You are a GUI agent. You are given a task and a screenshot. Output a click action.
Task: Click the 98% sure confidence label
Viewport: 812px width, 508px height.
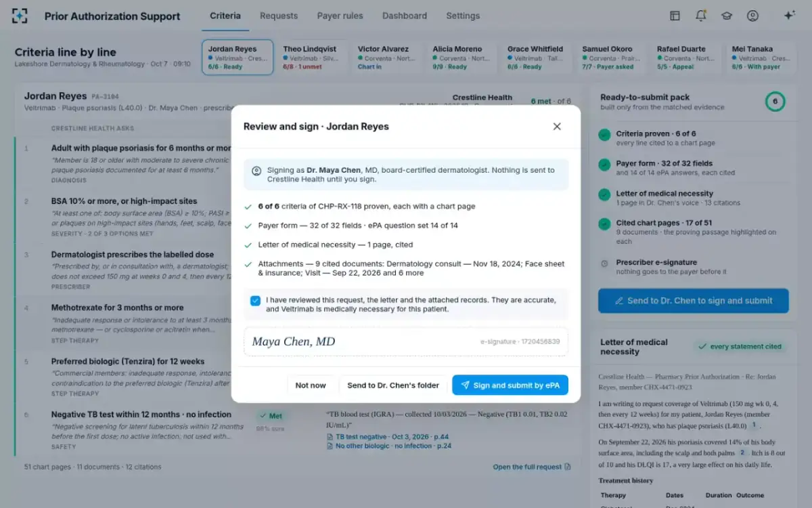point(271,429)
